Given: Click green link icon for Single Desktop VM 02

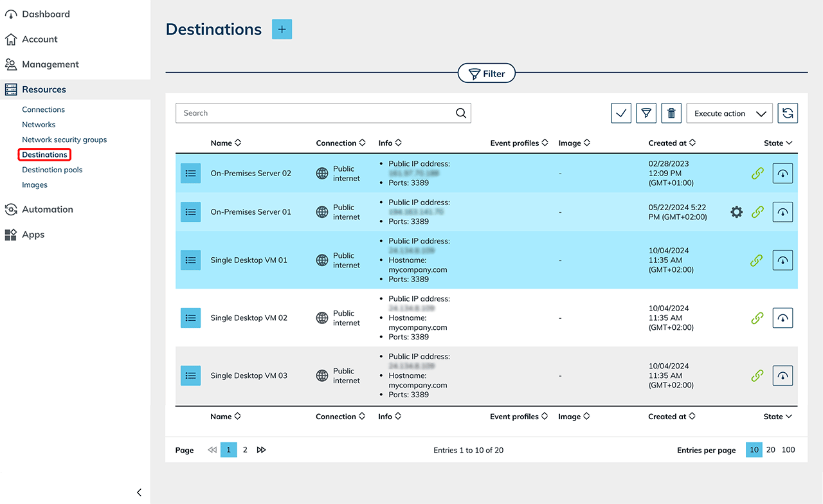Looking at the screenshot, I should pos(757,318).
